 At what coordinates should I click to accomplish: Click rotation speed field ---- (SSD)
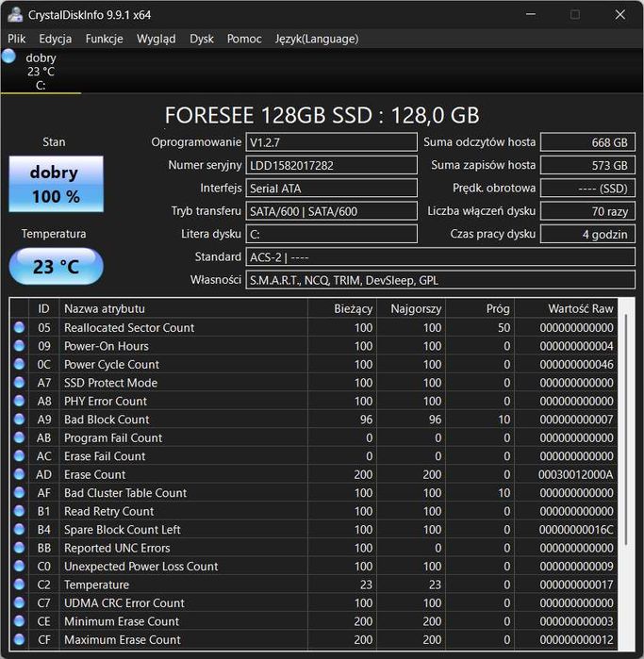[x=587, y=188]
